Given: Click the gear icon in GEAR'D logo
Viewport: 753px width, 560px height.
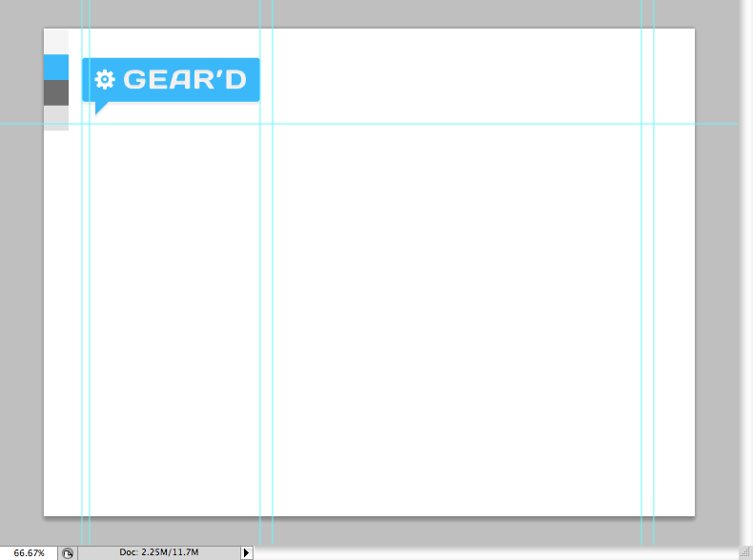Looking at the screenshot, I should coord(105,80).
